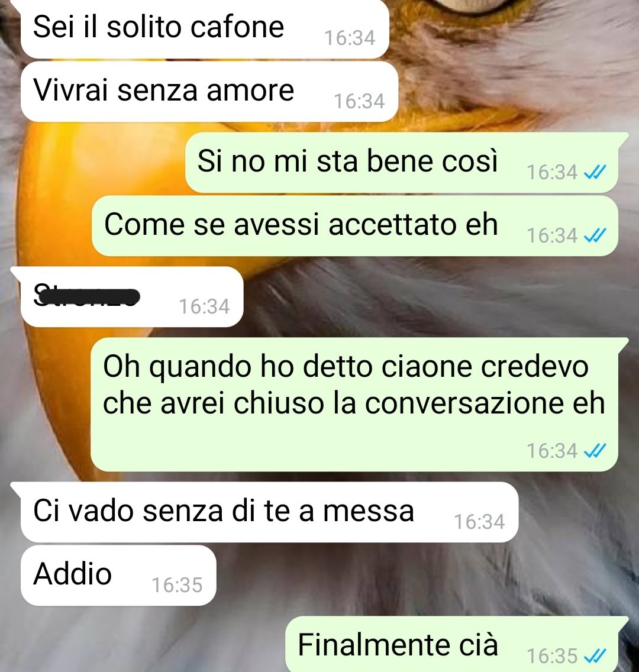Click blue double-check on 'Come se avessi accettato eh'
The image size is (639, 672).
pos(595,235)
